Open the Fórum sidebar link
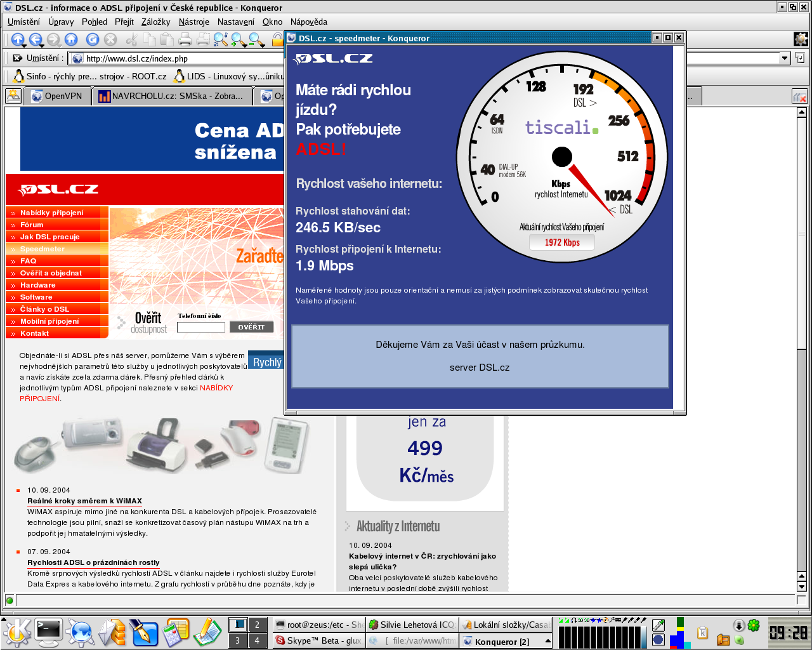The width and height of the screenshot is (812, 650). pyautogui.click(x=32, y=225)
